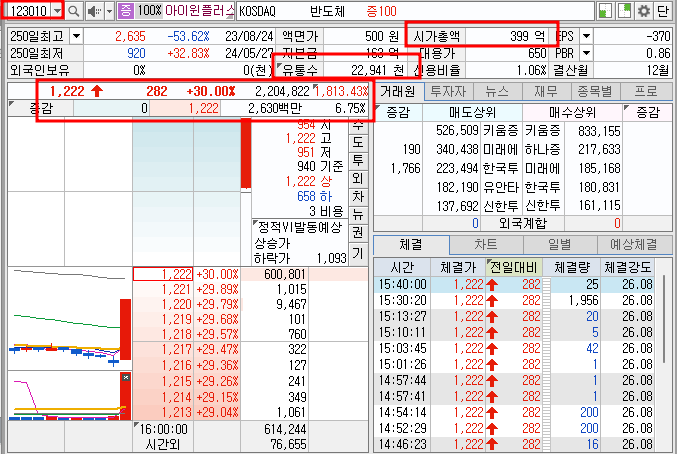Switch to the 재무 tab
This screenshot has height=454, width=677.
pyautogui.click(x=546, y=91)
